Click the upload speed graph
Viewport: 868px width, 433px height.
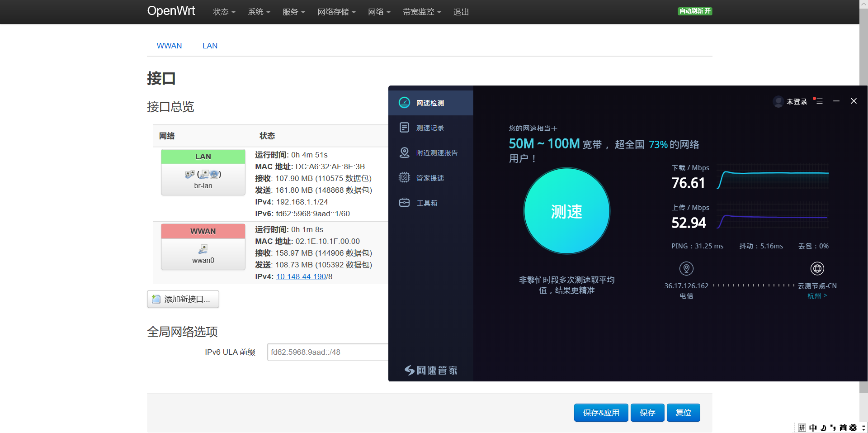(x=773, y=216)
